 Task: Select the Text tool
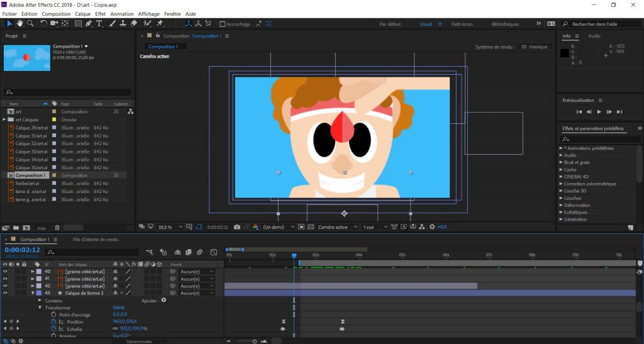(100, 24)
